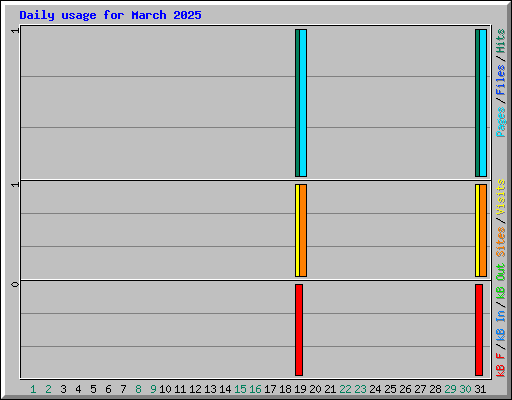Click day label 29 on the axis
Viewport: 512px width, 400px height.
coord(450,389)
